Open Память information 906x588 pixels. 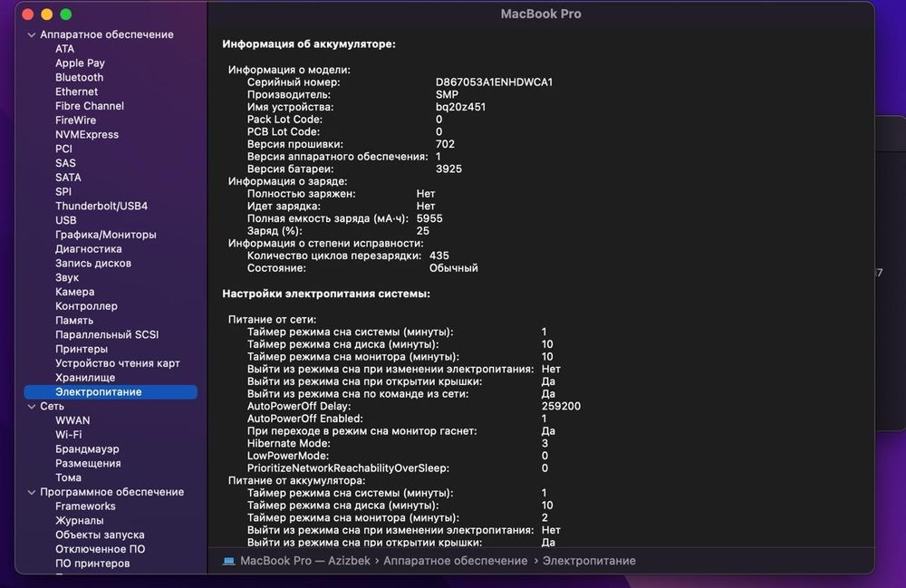pos(74,321)
